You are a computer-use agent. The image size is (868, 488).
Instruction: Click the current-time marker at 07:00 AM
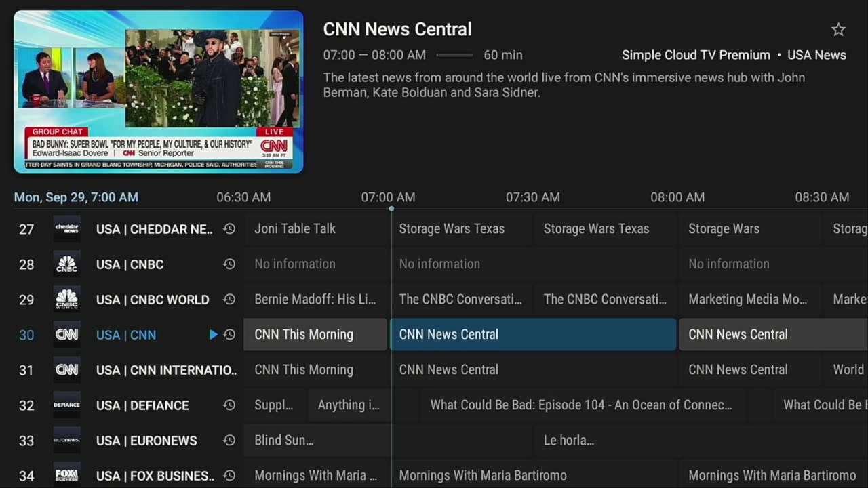(x=391, y=209)
